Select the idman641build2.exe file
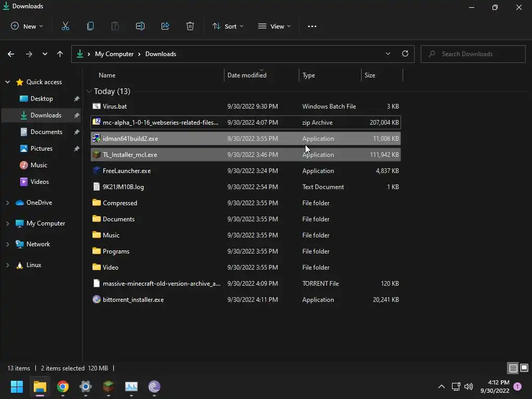Screen dimensions: 532x399 pyautogui.click(x=246, y=138)
